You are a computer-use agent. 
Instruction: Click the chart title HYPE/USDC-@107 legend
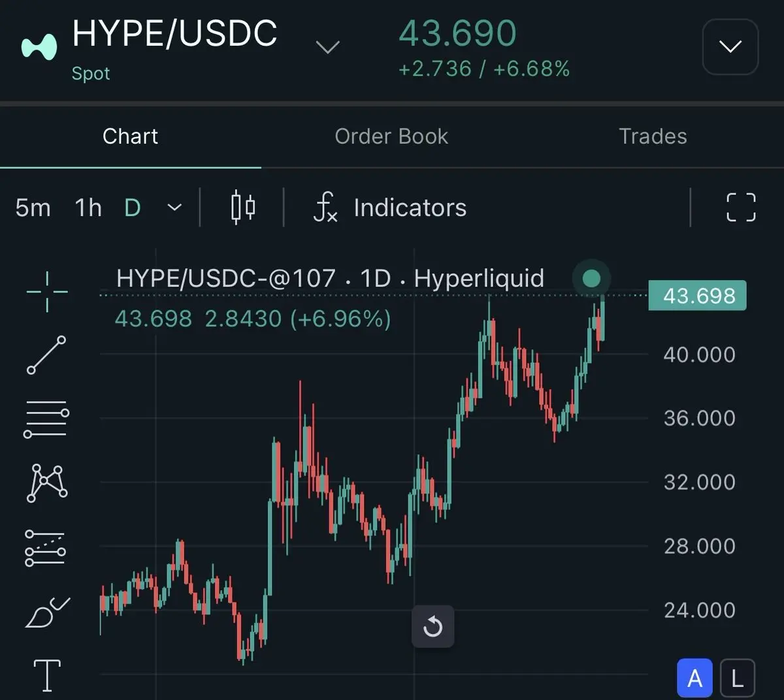[330, 279]
